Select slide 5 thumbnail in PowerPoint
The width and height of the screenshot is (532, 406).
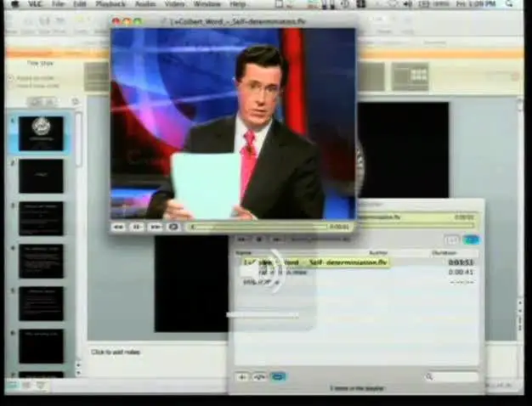(x=41, y=303)
